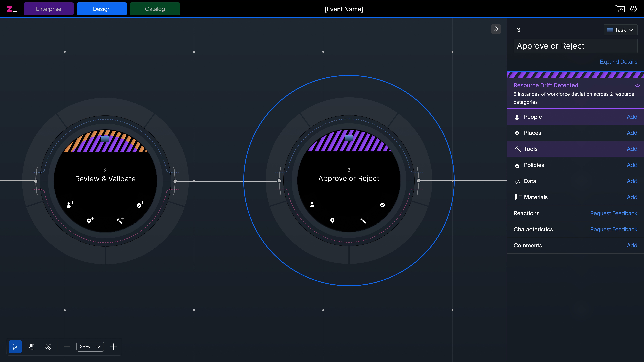Switch to the Catalog tab
The height and width of the screenshot is (362, 644).
pos(155,9)
